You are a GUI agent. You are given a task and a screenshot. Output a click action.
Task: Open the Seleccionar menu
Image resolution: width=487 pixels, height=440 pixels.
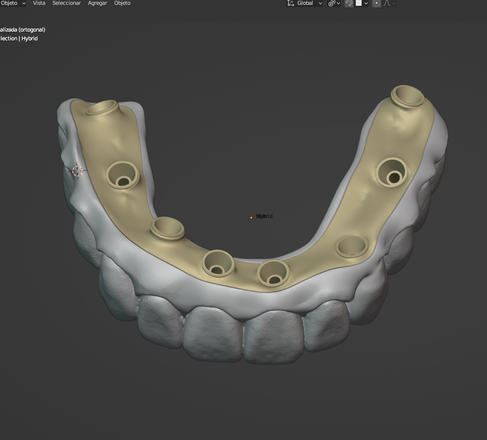click(66, 3)
